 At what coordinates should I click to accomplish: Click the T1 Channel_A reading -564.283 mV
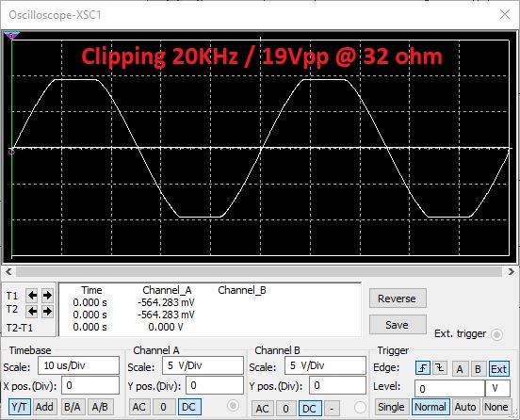click(166, 302)
